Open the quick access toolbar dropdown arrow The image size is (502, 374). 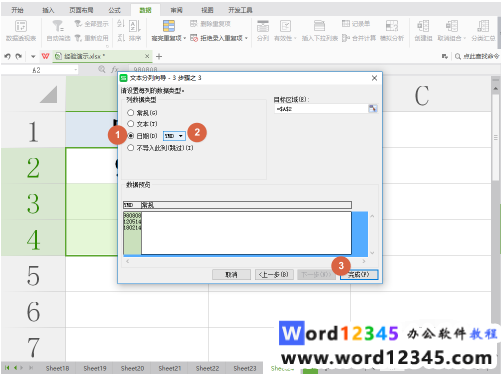(33, 56)
